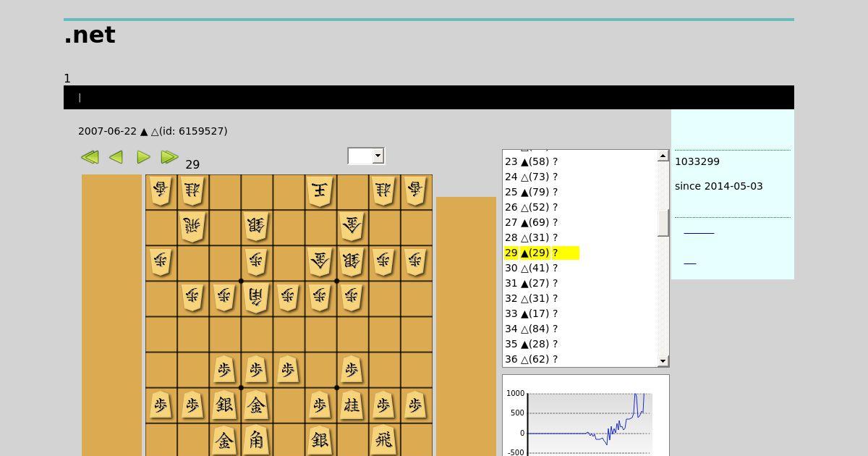This screenshot has width=868, height=456.
Task: Select the upside-down 飛 rook on the second rank
Action: tap(192, 227)
